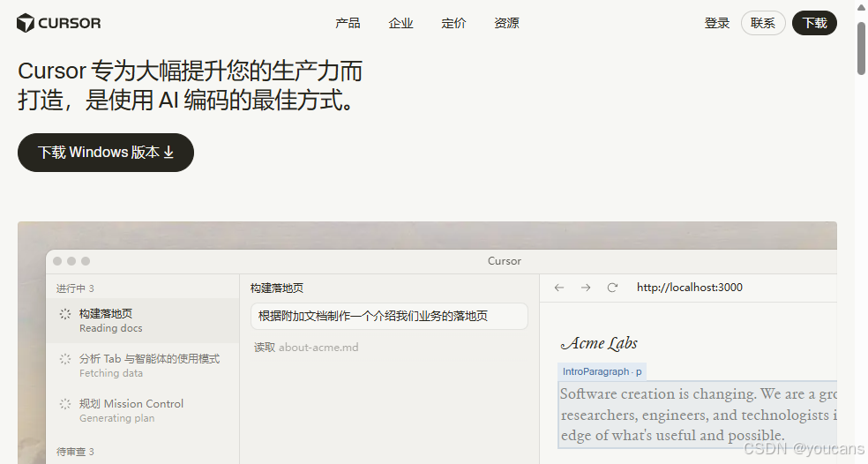Click the 进行中 3 section header

click(x=75, y=288)
